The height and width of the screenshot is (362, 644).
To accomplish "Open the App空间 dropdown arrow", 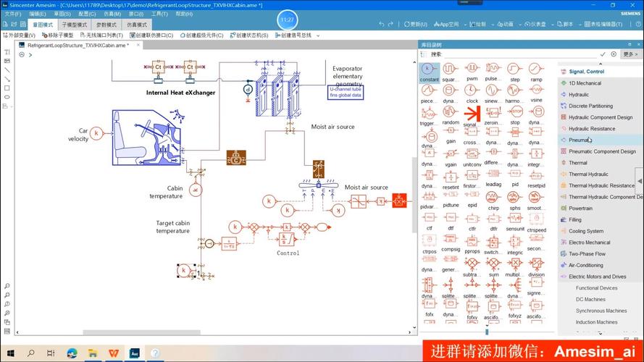I will (465, 25).
